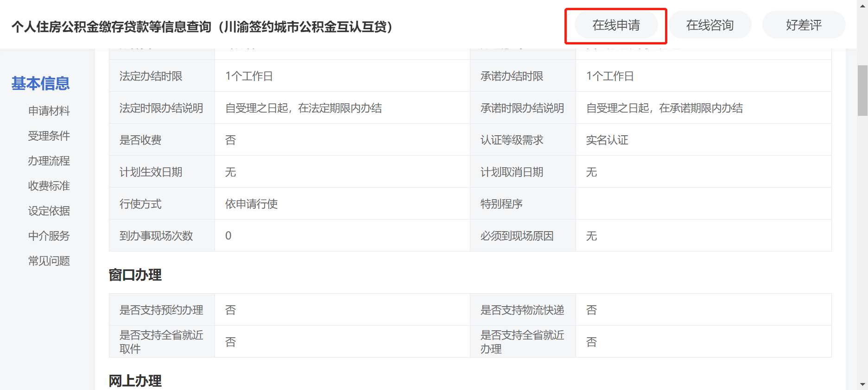
Task: Click the 窗口办理 section heading
Action: (x=135, y=275)
